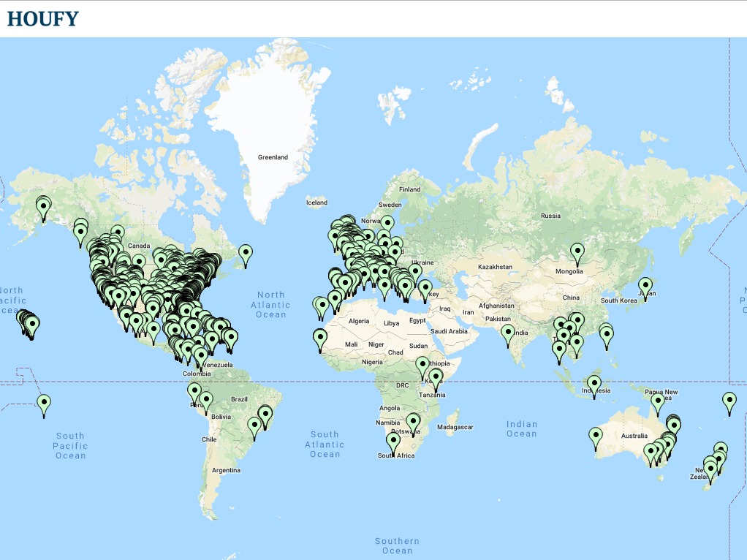Screen dimensions: 747x560
Task: Select the Papua New Guinea marker
Action: 658,402
